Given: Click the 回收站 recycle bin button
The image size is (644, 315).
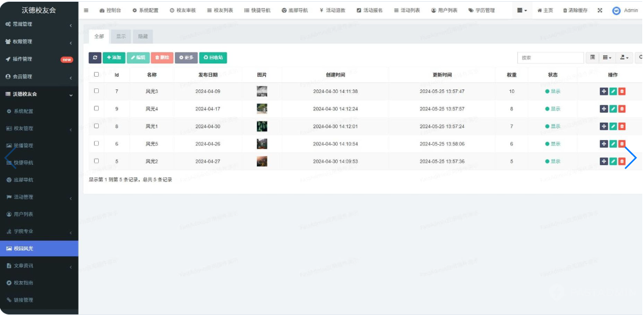Looking at the screenshot, I should coord(213,58).
